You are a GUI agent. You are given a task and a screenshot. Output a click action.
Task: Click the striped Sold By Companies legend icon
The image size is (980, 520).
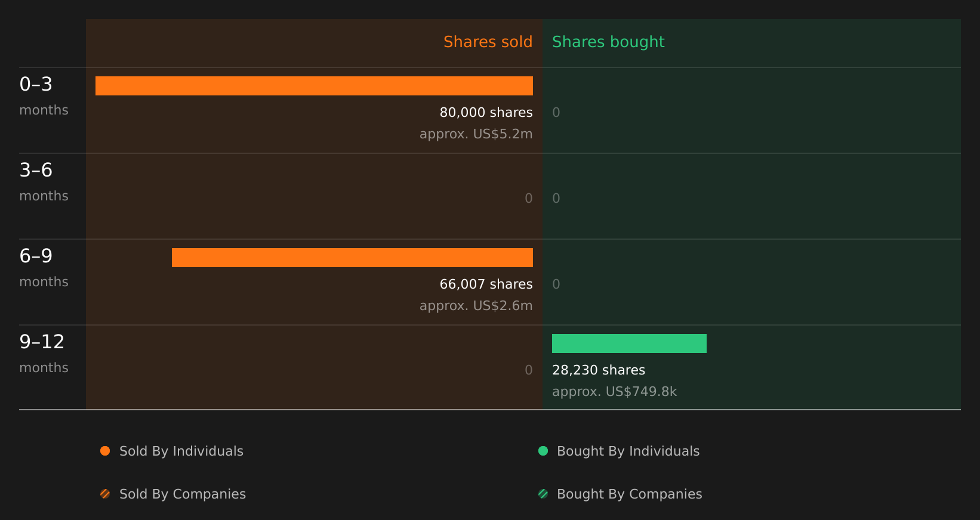click(105, 494)
